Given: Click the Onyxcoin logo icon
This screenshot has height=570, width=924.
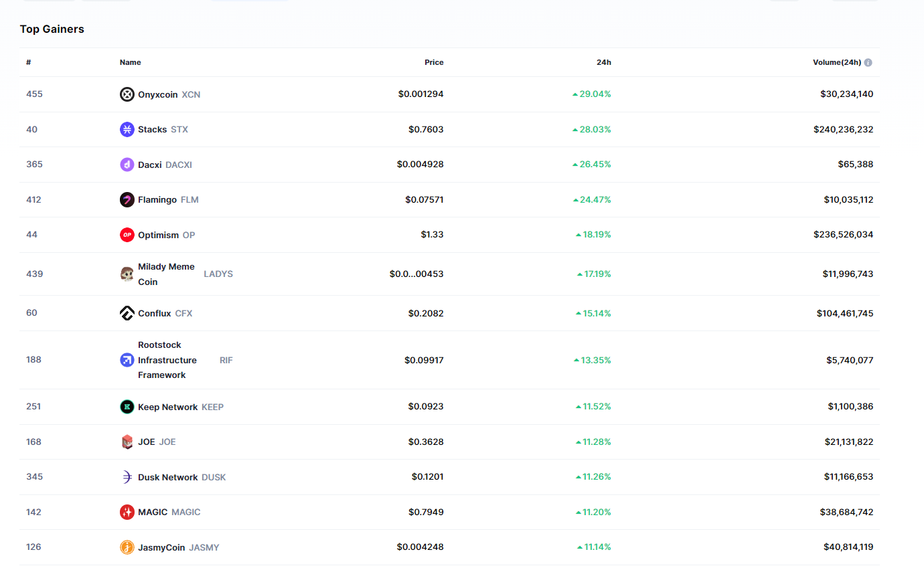Looking at the screenshot, I should click(x=127, y=94).
